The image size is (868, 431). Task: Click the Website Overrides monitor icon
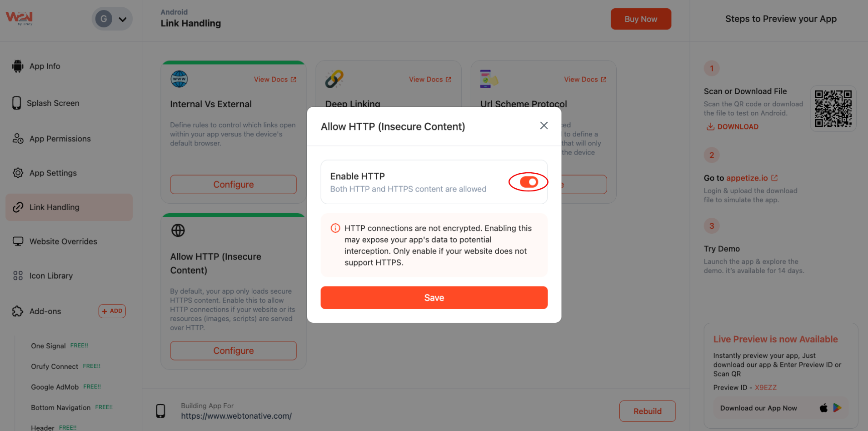click(18, 241)
